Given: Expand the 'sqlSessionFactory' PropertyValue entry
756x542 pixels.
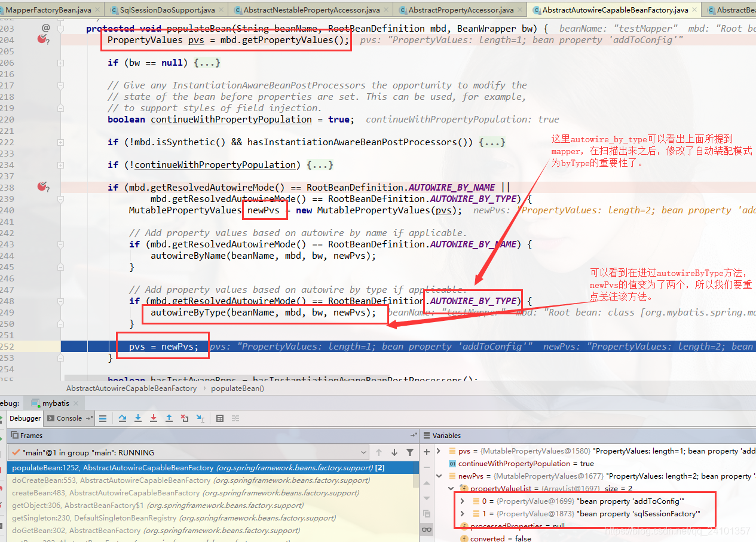Looking at the screenshot, I should 463,514.
